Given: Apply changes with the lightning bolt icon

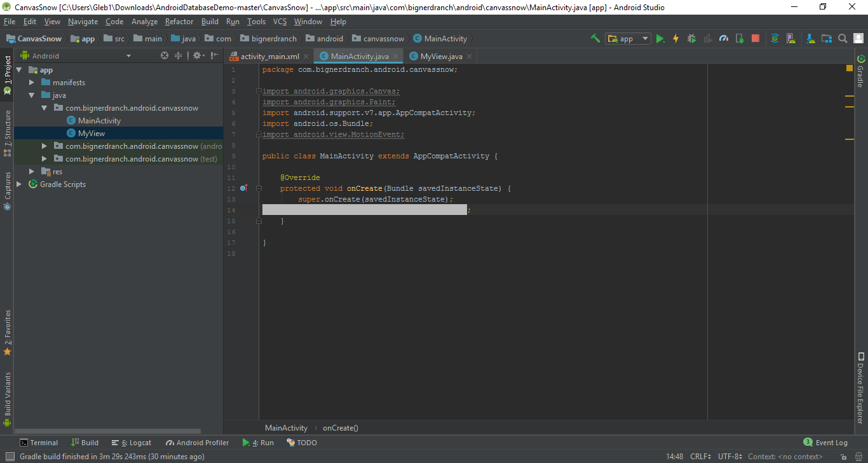Looking at the screenshot, I should (x=675, y=39).
